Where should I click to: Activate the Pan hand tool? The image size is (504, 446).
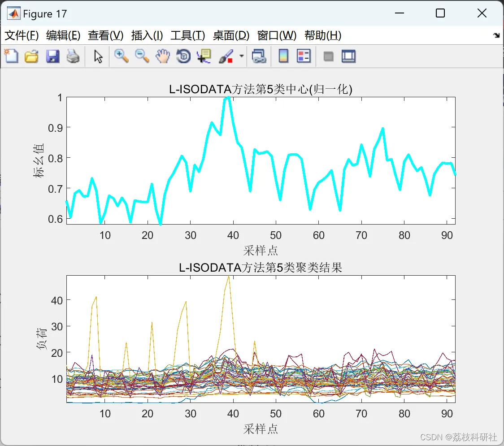pos(163,56)
